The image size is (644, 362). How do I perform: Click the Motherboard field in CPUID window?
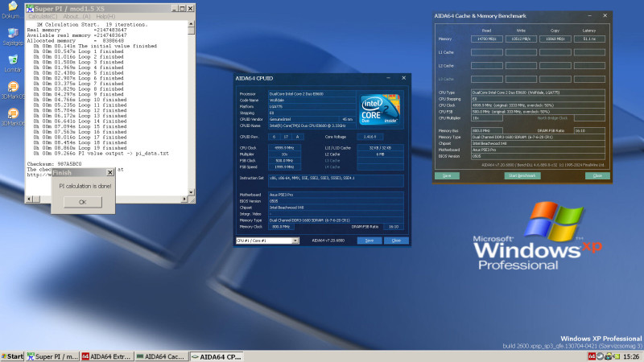(x=336, y=195)
